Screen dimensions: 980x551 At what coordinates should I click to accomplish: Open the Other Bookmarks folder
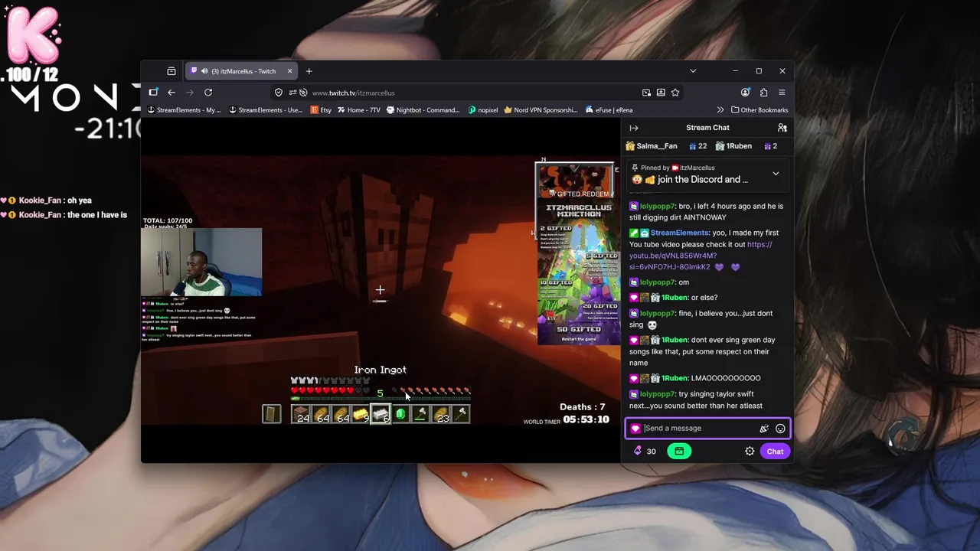coord(759,110)
